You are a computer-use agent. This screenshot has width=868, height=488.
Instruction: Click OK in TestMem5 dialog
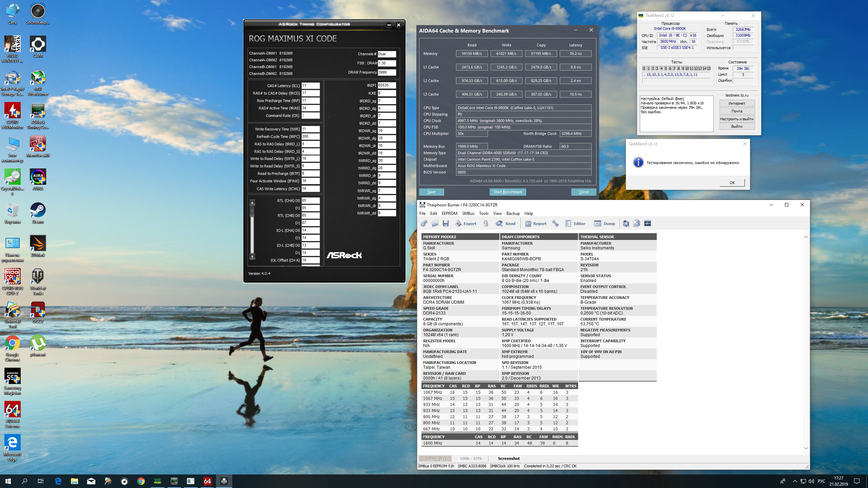(732, 183)
